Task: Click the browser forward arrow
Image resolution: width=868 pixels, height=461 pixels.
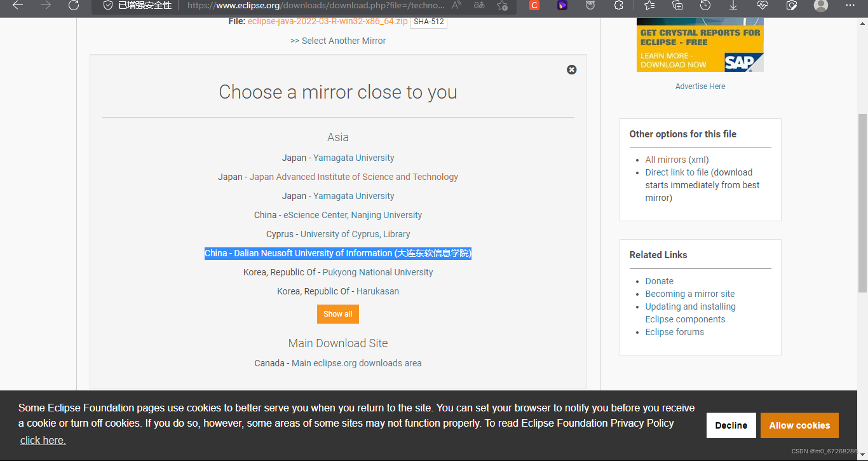Action: click(x=46, y=5)
